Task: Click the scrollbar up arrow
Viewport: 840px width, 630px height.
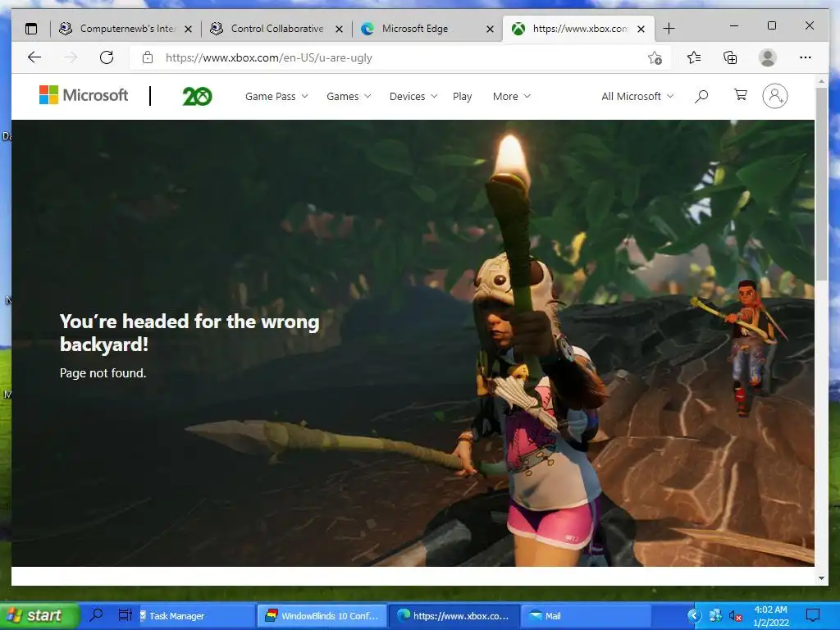Action: pos(821,81)
